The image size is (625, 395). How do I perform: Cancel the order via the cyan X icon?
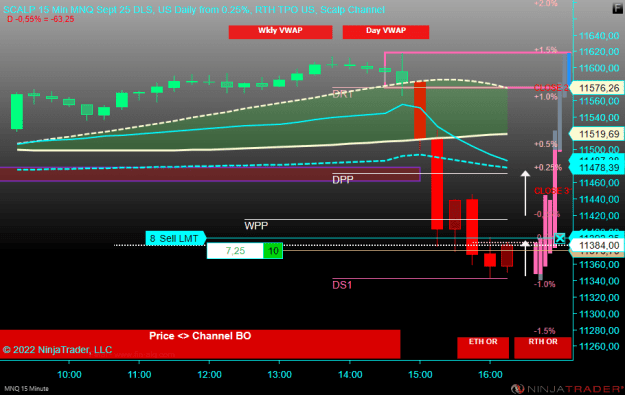click(x=560, y=238)
